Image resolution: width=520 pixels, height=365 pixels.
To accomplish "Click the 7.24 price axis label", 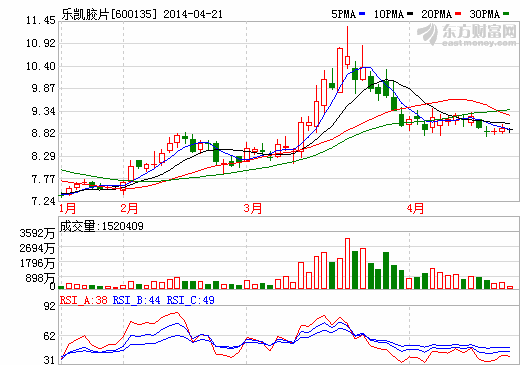I will [43, 201].
